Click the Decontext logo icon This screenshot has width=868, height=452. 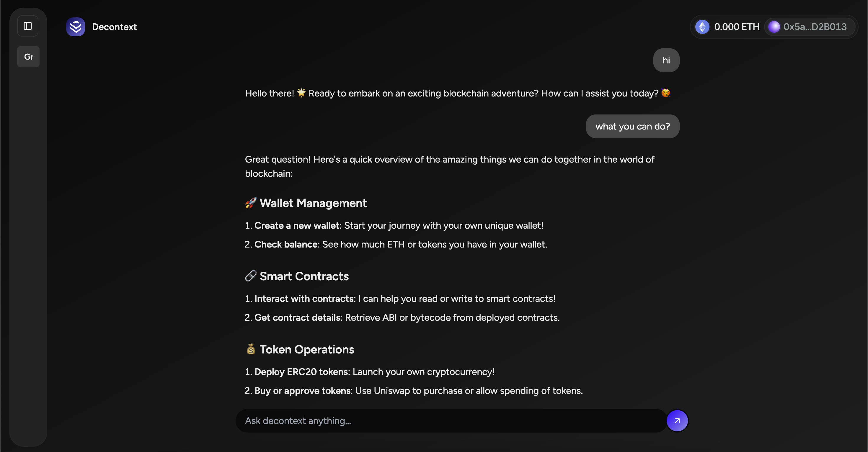pos(76,27)
